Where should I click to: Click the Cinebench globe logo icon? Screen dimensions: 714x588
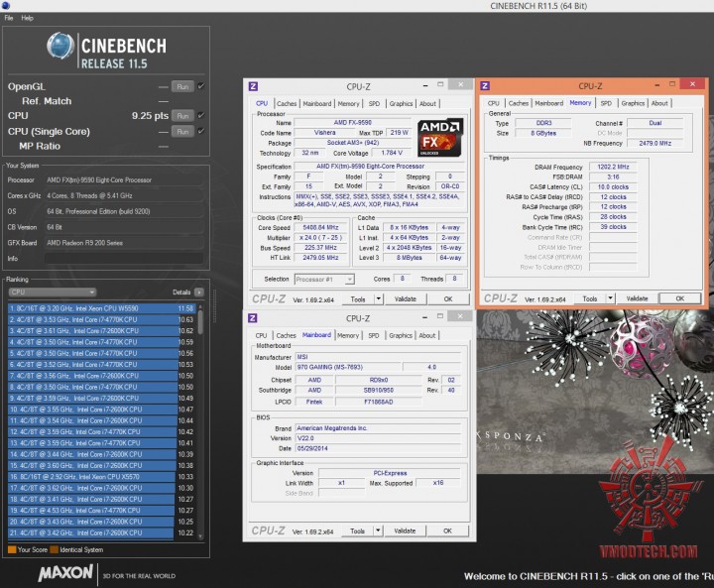point(60,46)
